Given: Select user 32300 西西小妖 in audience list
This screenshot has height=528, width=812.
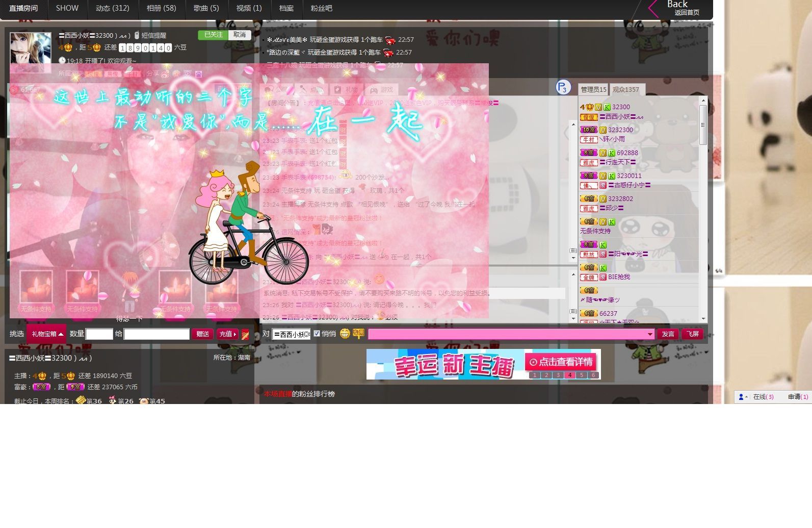Looking at the screenshot, I should point(639,112).
